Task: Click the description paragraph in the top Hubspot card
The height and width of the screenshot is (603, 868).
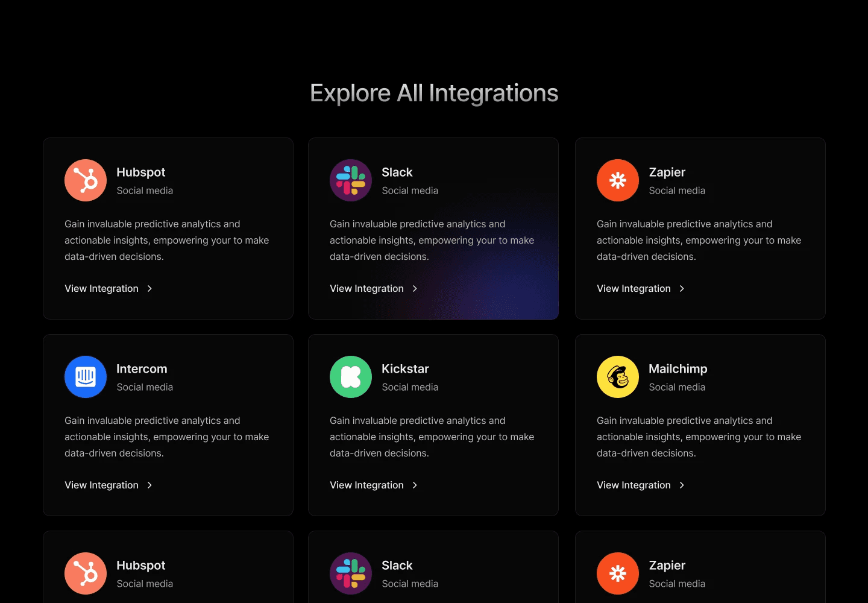Action: pos(167,240)
